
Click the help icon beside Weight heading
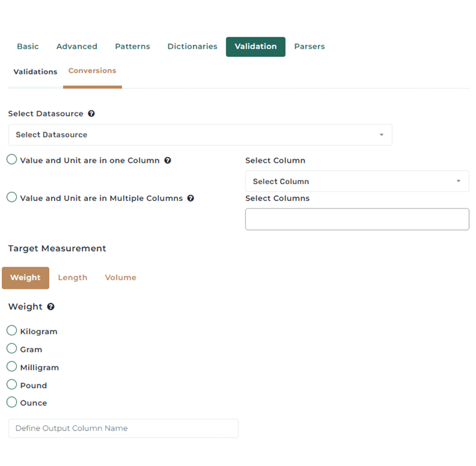[50, 306]
